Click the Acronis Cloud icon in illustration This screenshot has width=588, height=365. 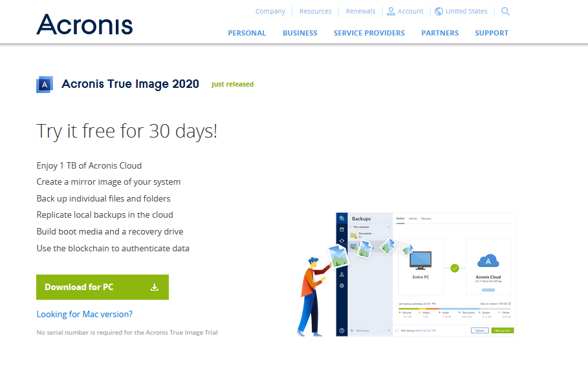tap(488, 260)
